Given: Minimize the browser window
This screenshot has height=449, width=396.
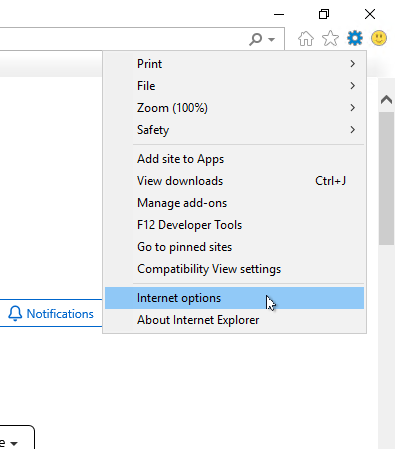Looking at the screenshot, I should 279,14.
